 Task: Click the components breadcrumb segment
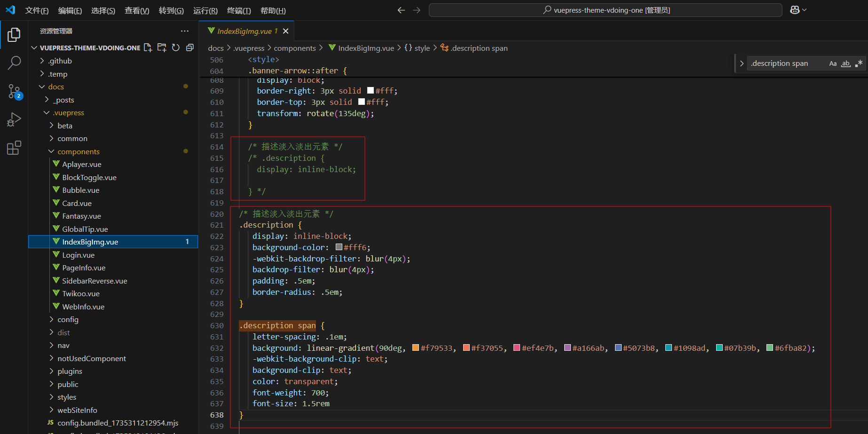tap(295, 48)
